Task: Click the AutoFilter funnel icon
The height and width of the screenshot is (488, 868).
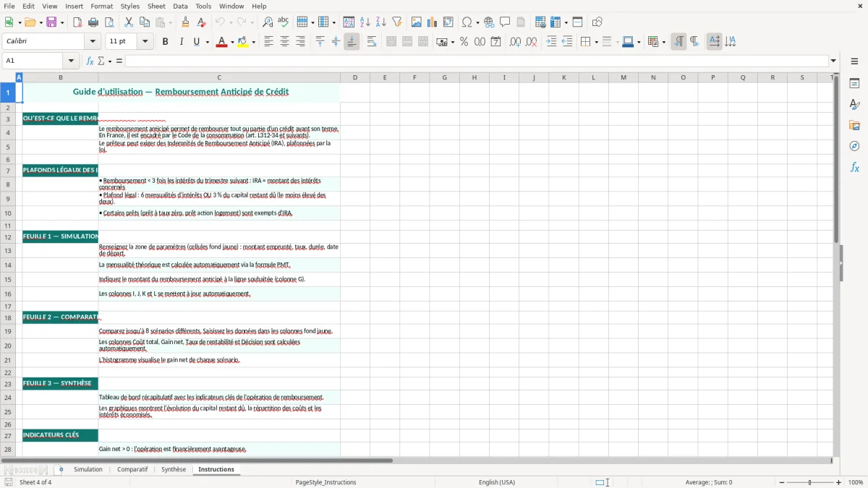Action: click(397, 22)
